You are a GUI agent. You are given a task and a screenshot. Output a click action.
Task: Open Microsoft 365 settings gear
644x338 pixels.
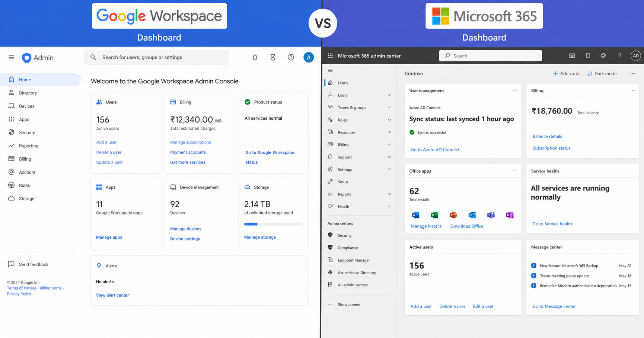(604, 56)
